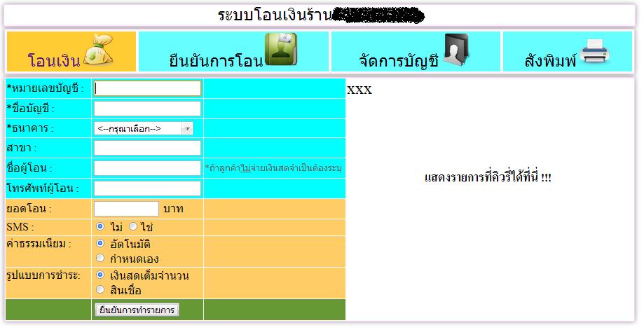This screenshot has height=330, width=644.
Task: Click the XXX text in results panel
Action: pyautogui.click(x=359, y=90)
